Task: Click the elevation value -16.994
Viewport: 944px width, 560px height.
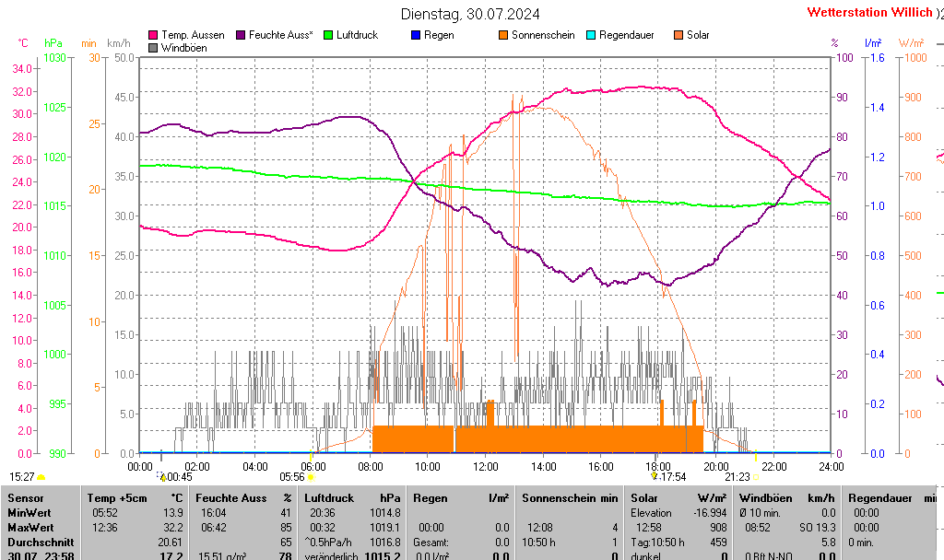Action: 710,513
